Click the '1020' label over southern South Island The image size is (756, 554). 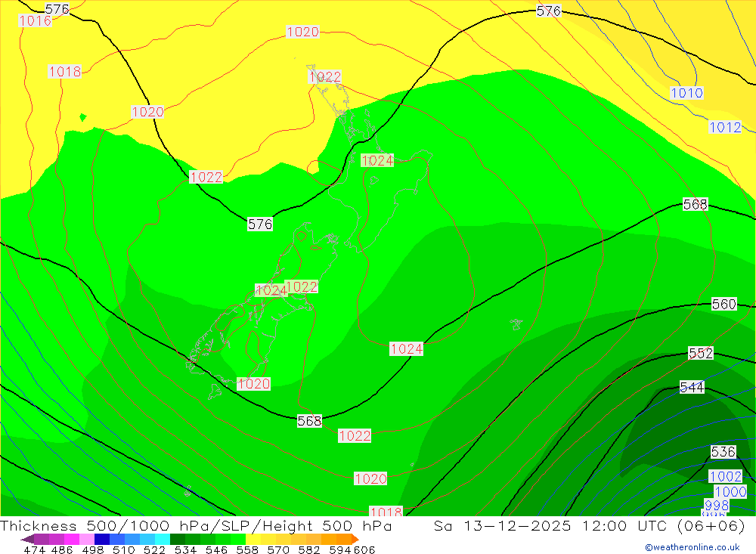point(253,384)
